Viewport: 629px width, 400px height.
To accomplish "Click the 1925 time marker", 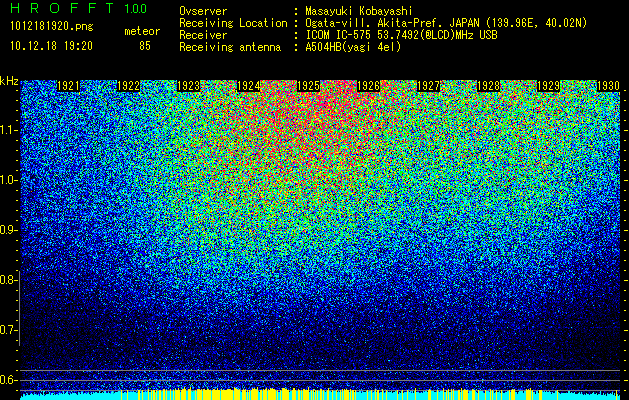I will pos(308,86).
